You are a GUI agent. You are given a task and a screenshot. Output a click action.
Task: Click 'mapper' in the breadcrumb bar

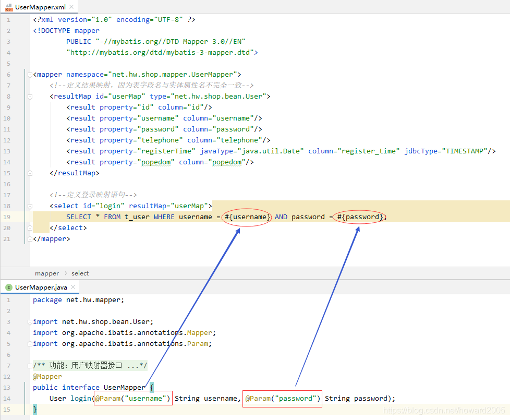(47, 273)
